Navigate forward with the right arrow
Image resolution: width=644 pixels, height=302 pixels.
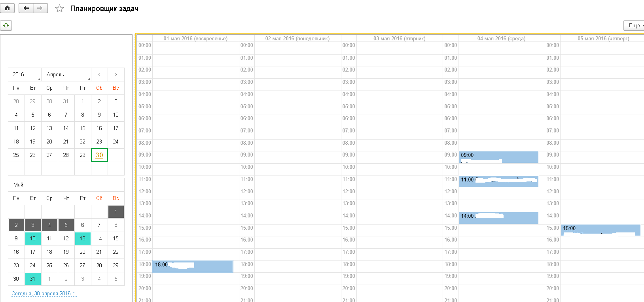pyautogui.click(x=40, y=8)
